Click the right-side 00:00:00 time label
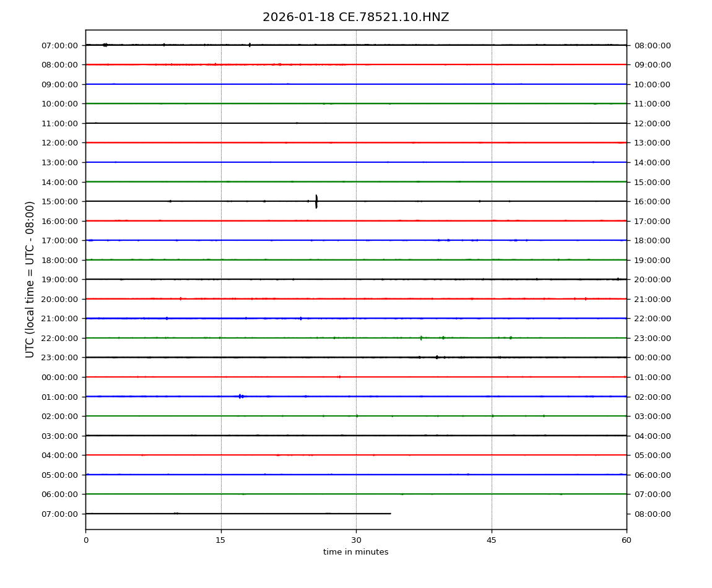This screenshot has height=588, width=712. [x=652, y=358]
